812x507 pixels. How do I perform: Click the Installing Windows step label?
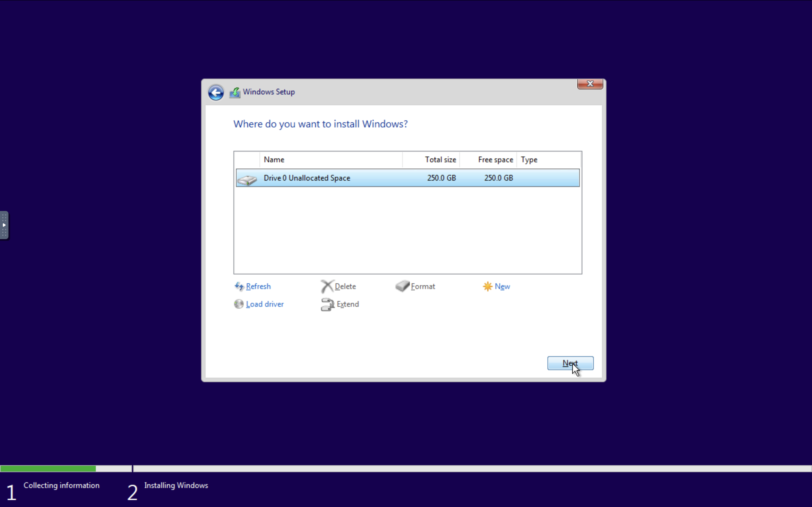[176, 485]
